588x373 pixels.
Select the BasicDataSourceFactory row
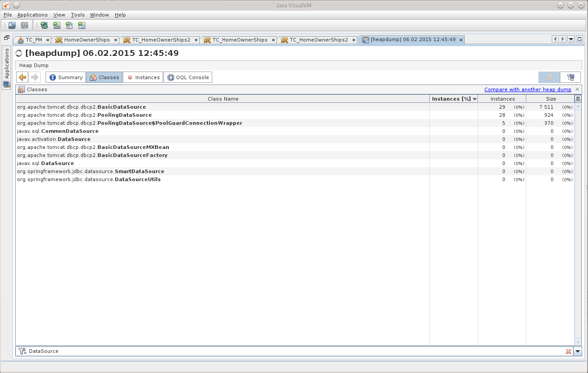point(295,155)
